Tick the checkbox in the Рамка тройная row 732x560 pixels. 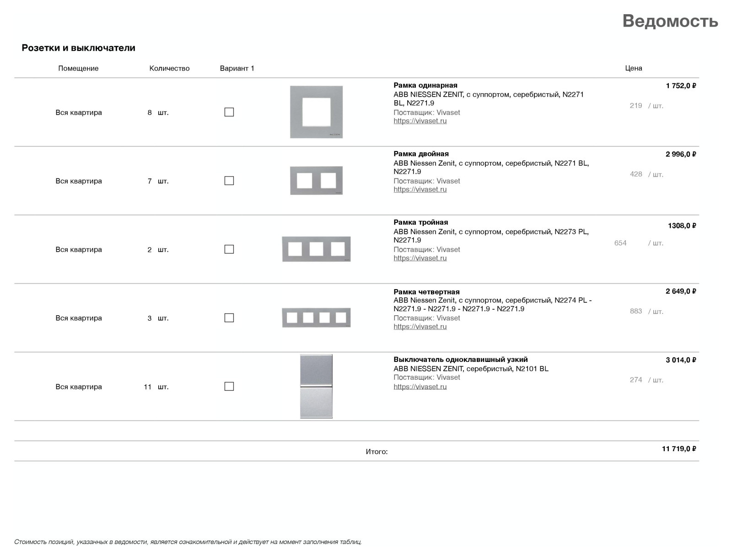click(x=229, y=249)
